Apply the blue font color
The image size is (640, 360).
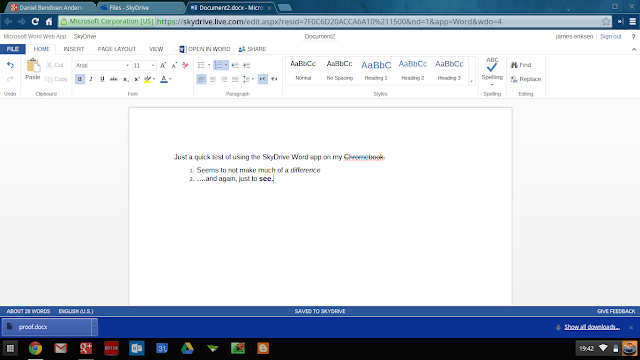pos(164,79)
